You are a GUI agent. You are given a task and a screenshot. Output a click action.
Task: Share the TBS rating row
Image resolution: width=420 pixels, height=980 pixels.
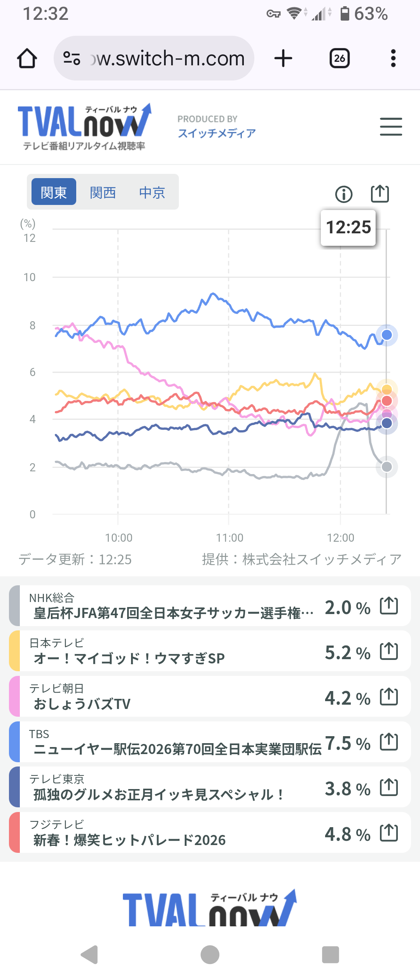coord(389,742)
